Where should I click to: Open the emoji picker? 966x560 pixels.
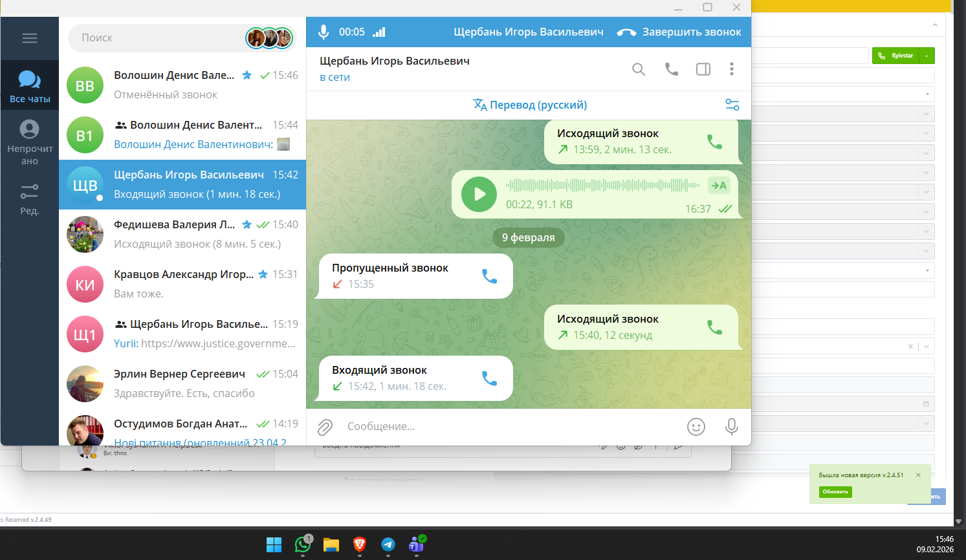click(x=696, y=427)
